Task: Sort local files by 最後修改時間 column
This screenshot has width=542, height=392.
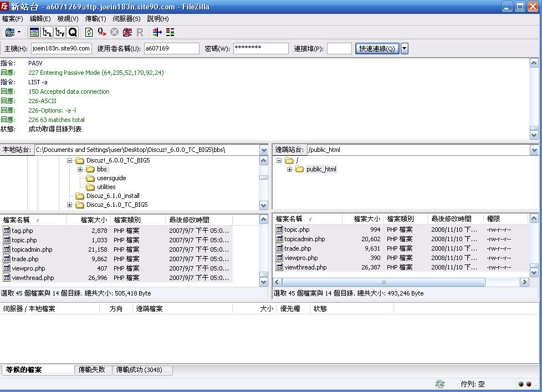Action: (x=199, y=220)
